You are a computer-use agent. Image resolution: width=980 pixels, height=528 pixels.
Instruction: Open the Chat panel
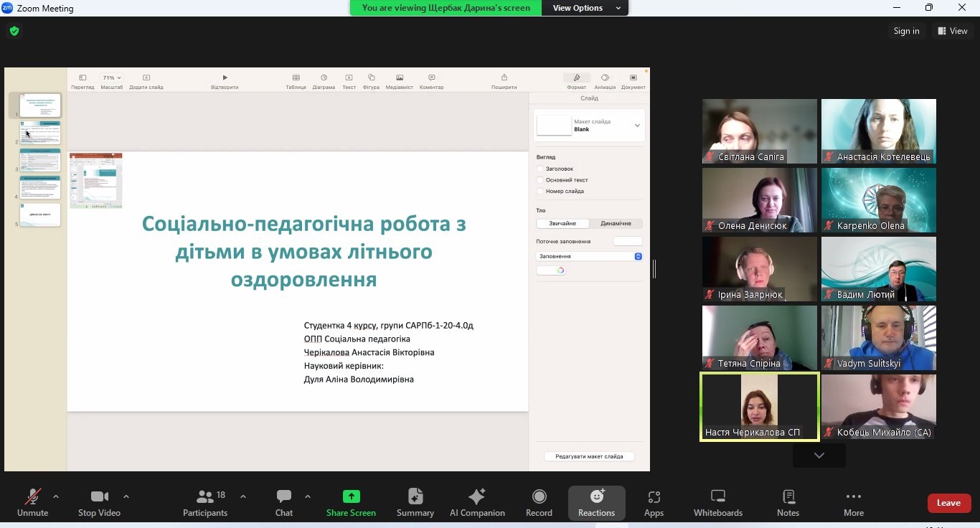[x=284, y=502]
